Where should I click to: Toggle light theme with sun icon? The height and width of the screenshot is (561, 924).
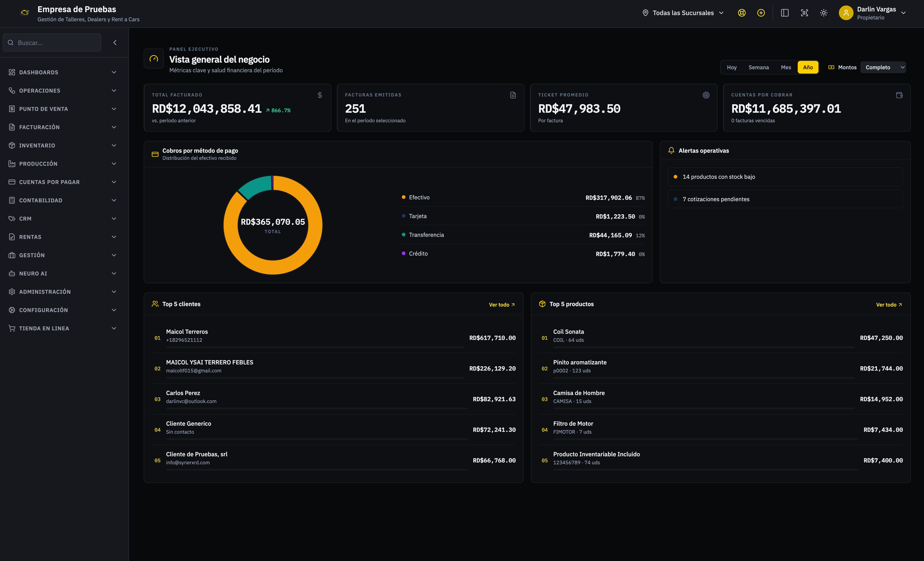point(824,13)
